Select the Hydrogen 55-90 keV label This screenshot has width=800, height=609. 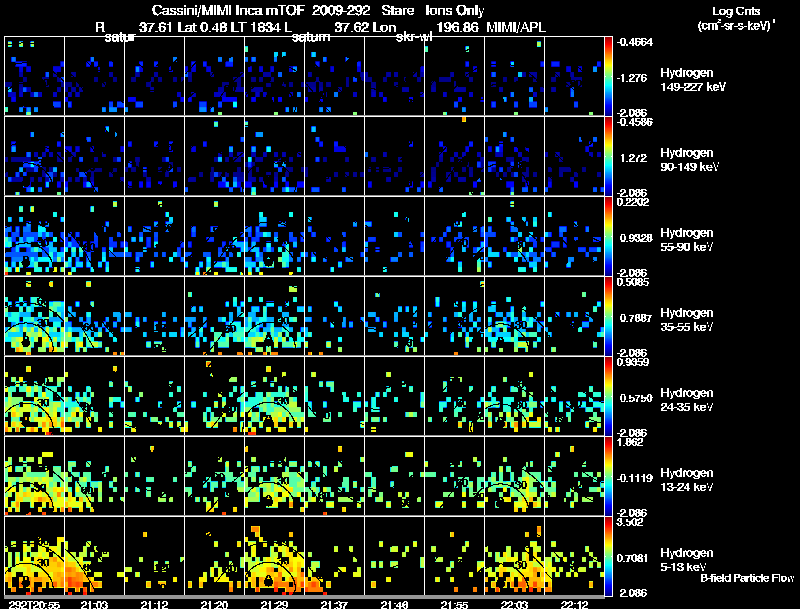(686, 240)
